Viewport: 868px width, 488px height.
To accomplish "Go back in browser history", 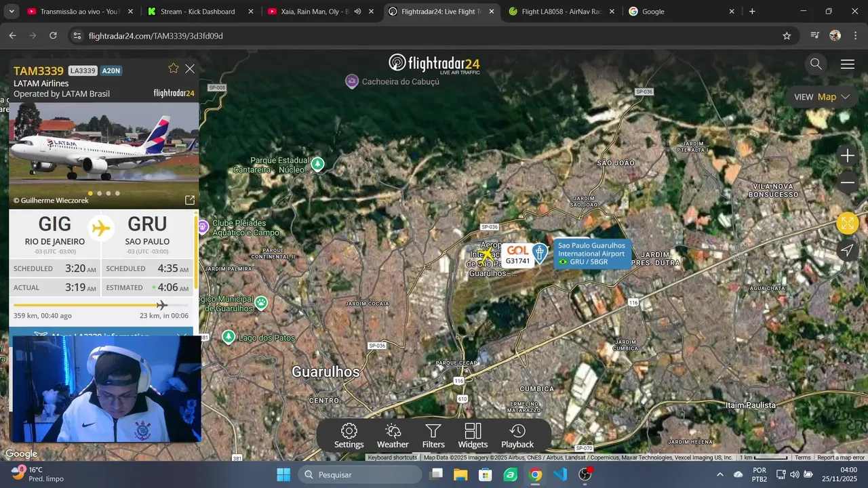I will pos(12,35).
